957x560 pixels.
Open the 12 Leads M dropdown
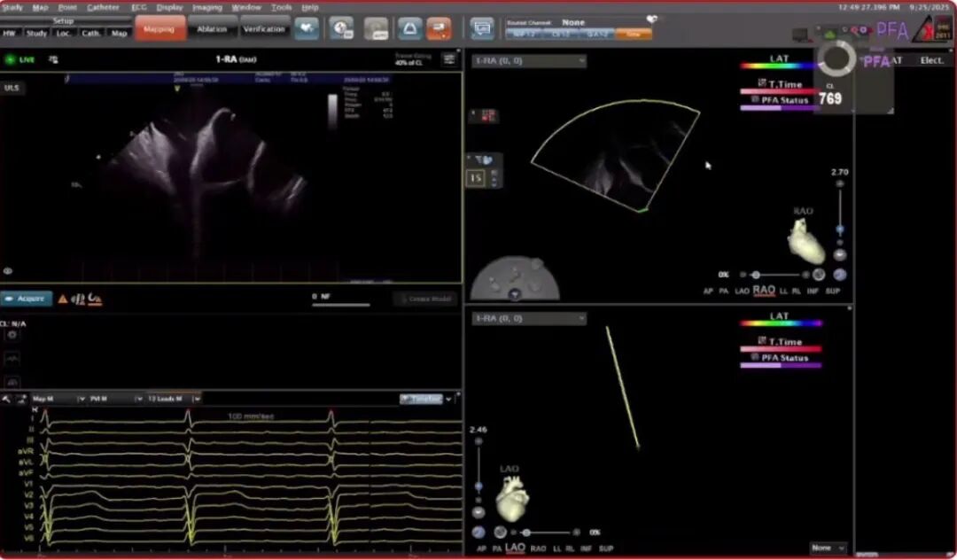[173, 399]
